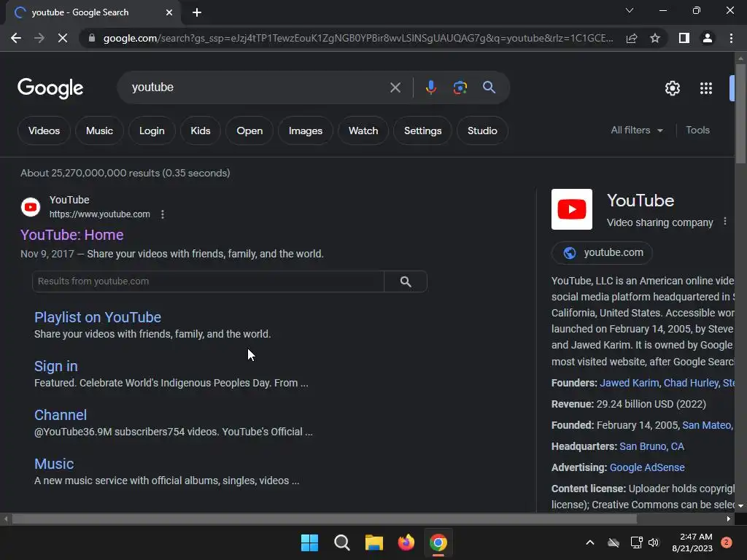
Task: Filter results by Images
Action: pos(306,131)
